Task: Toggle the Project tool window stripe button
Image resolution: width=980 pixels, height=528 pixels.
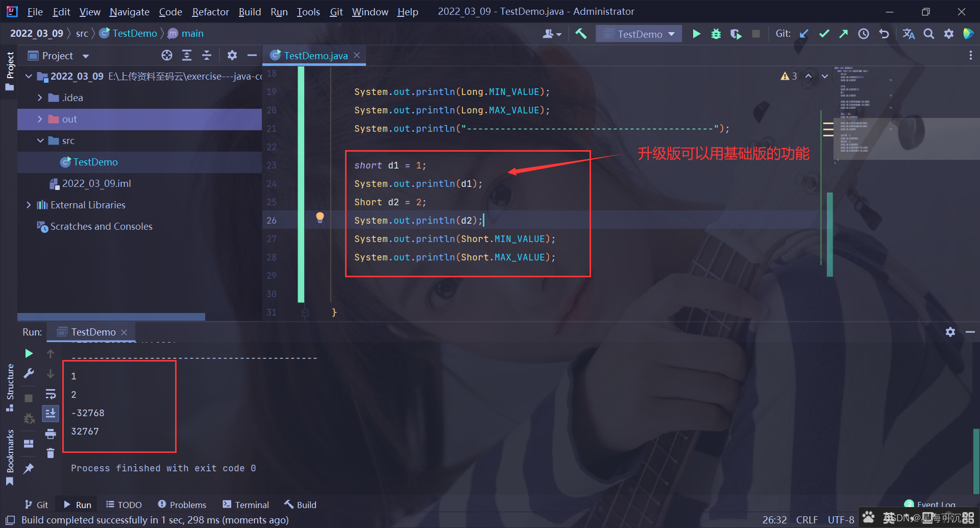Action: pos(9,71)
